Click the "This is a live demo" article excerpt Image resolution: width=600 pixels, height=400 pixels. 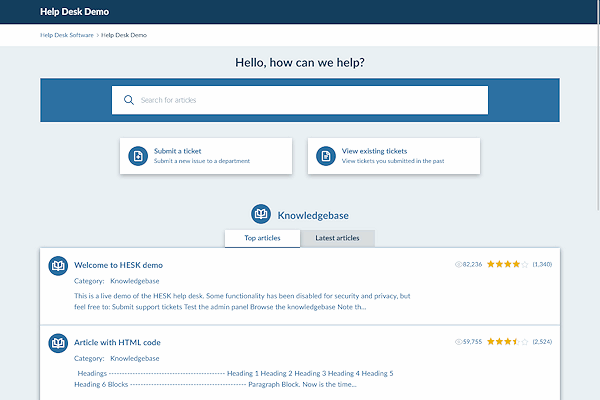pos(242,301)
